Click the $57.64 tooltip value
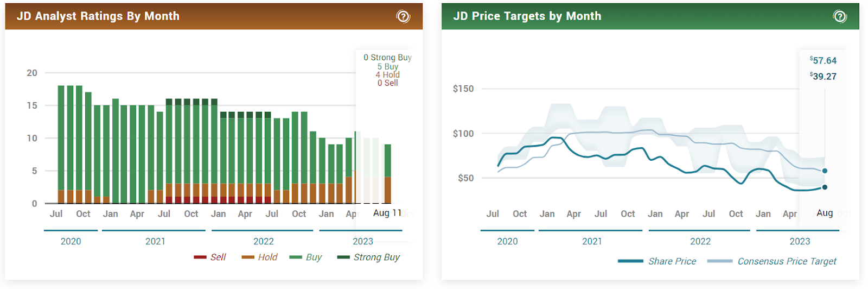The width and height of the screenshot is (868, 289). [824, 60]
